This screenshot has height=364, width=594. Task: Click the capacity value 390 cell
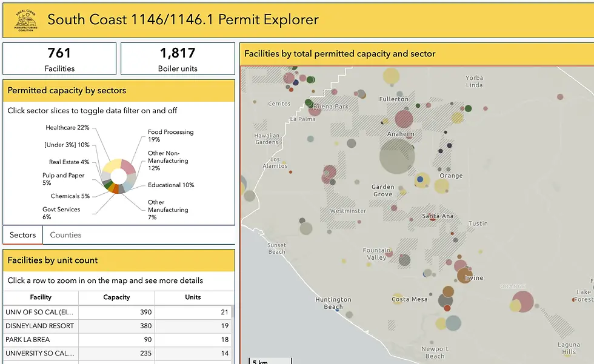coord(116,312)
